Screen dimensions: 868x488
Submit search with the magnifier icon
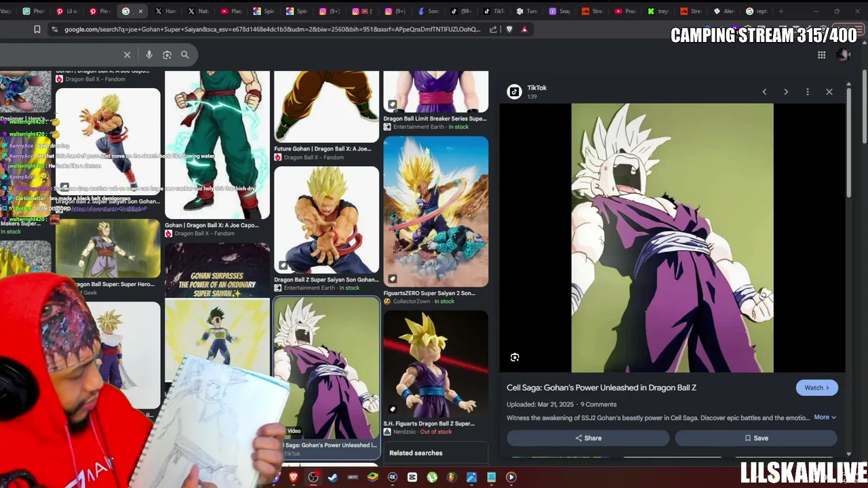184,55
